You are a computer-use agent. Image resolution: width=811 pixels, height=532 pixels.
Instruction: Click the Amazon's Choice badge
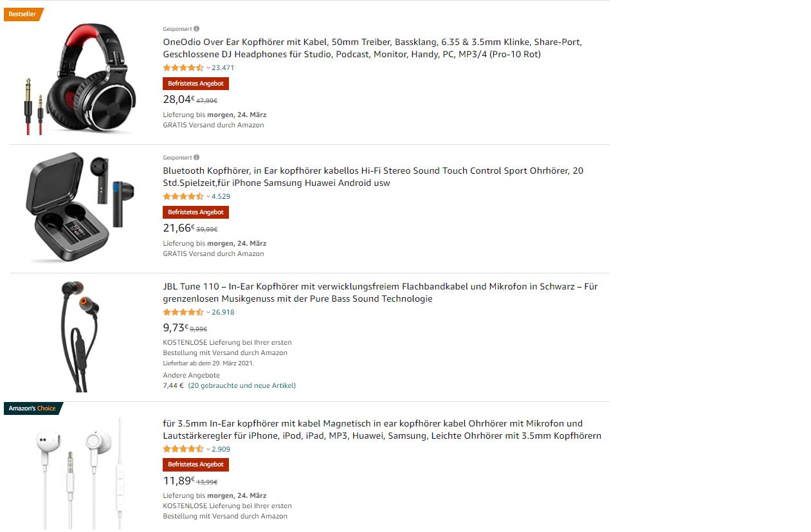pos(33,408)
